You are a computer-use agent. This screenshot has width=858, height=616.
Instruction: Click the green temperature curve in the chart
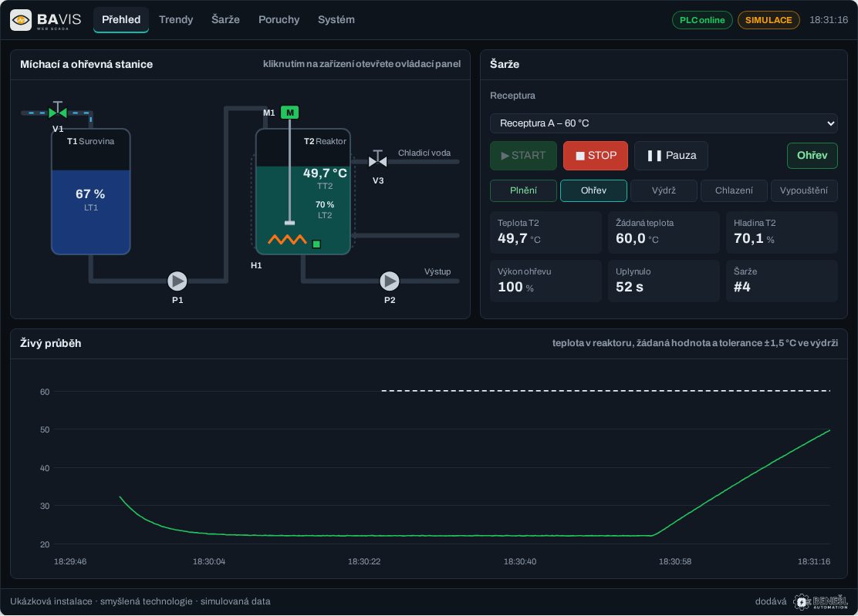[x=741, y=483]
